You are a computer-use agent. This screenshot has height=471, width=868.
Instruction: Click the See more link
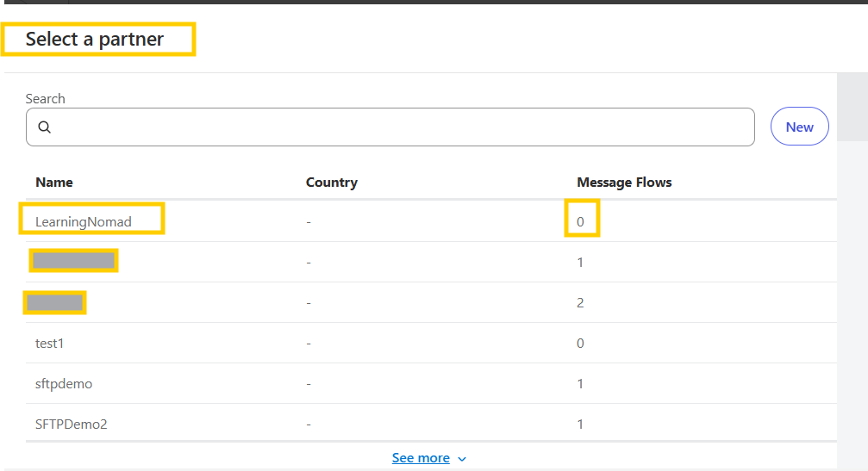tap(421, 458)
